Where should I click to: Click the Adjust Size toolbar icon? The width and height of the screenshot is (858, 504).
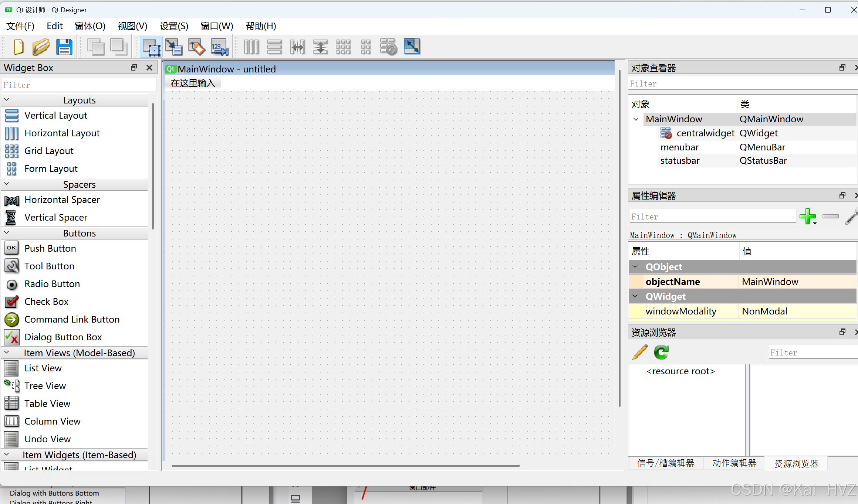click(412, 47)
